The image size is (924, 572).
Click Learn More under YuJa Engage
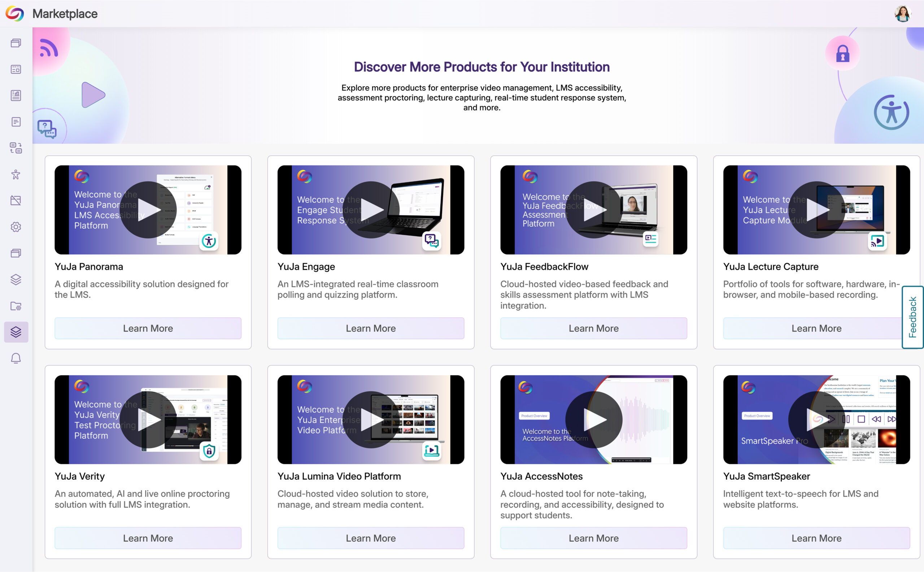pyautogui.click(x=371, y=328)
